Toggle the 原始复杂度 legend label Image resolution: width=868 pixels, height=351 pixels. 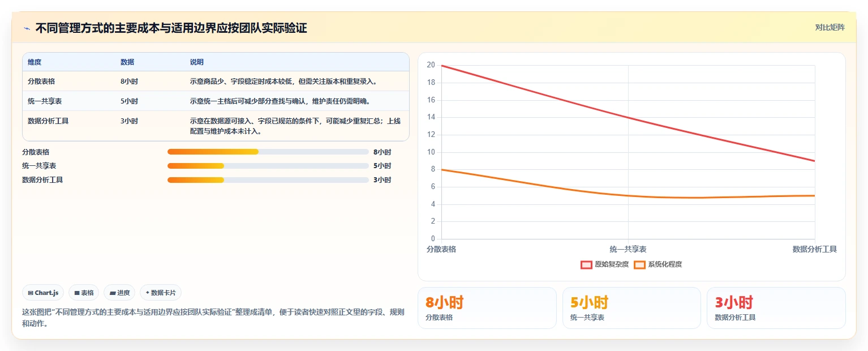(612, 264)
